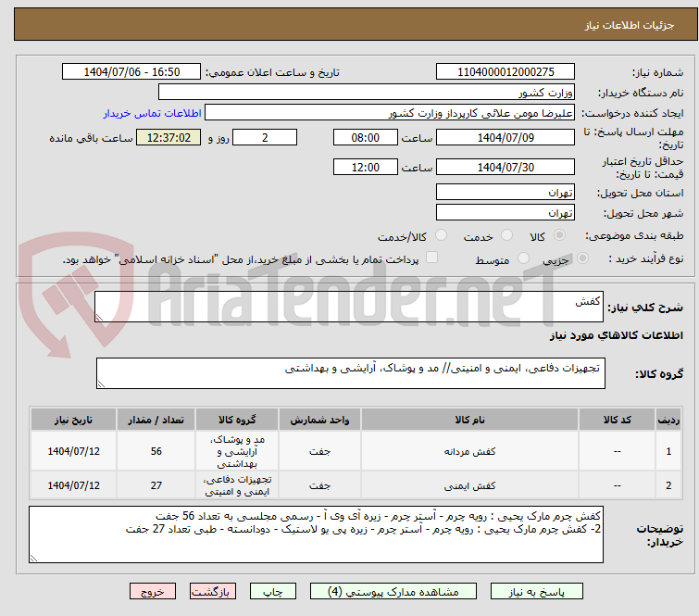The height and width of the screenshot is (616, 699).
Task: Click the تجهیزات دفاعی group cell
Action: (x=237, y=485)
